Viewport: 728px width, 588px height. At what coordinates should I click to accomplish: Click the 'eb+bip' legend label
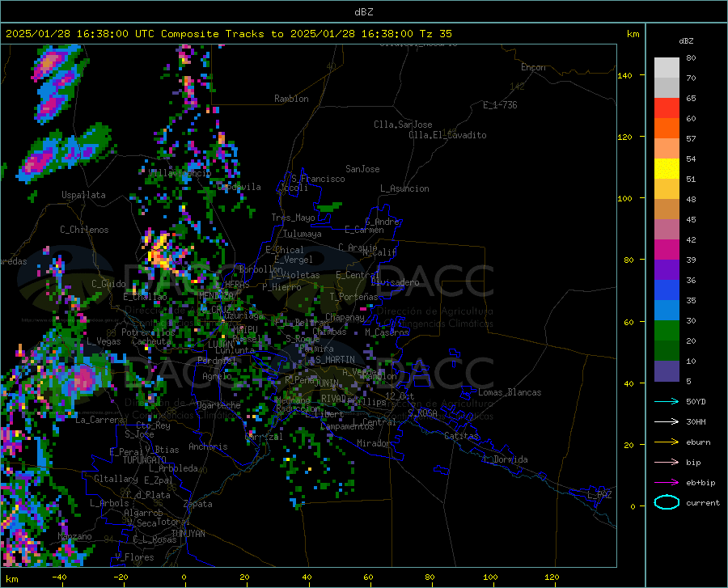(700, 483)
